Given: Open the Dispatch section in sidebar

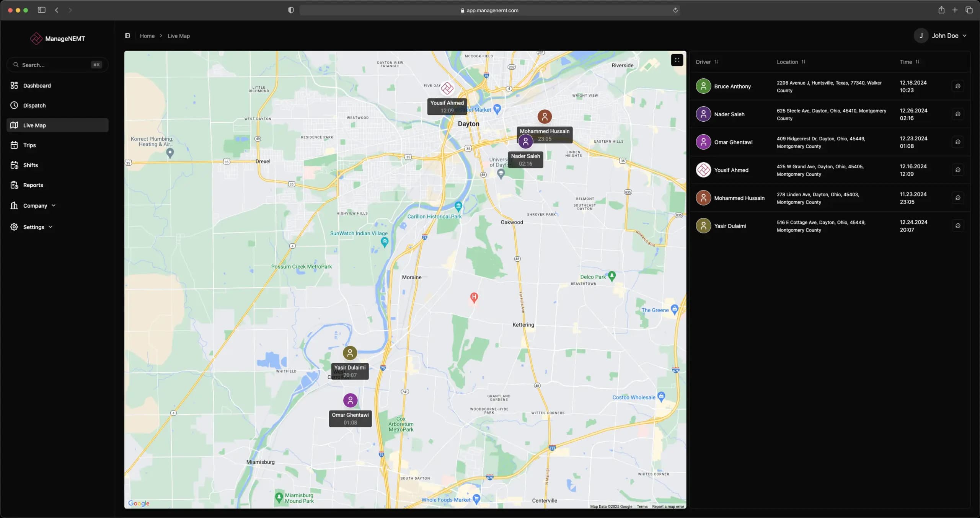Looking at the screenshot, I should click(34, 105).
